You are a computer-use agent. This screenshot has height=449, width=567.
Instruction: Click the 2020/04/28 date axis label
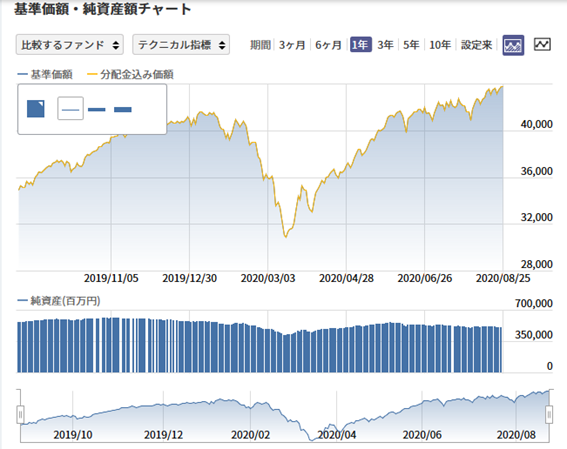(346, 278)
